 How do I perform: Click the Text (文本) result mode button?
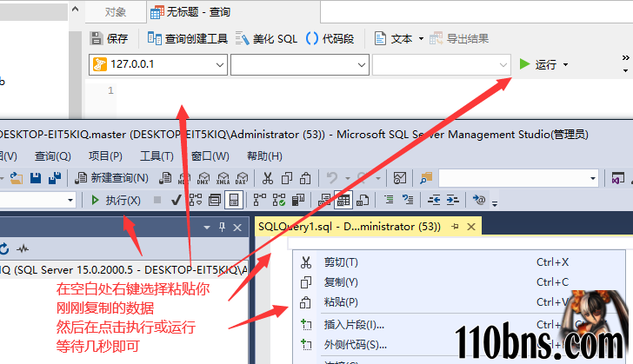393,39
